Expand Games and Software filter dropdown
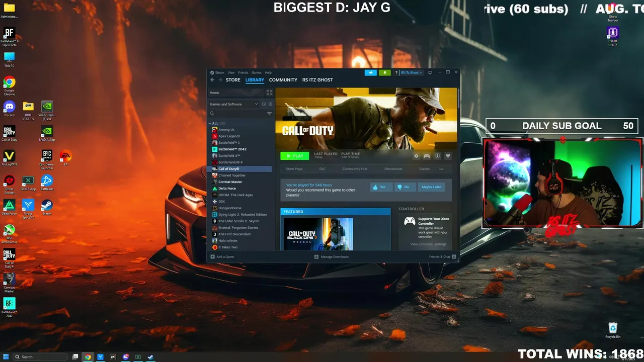644x362 pixels. 234,104
